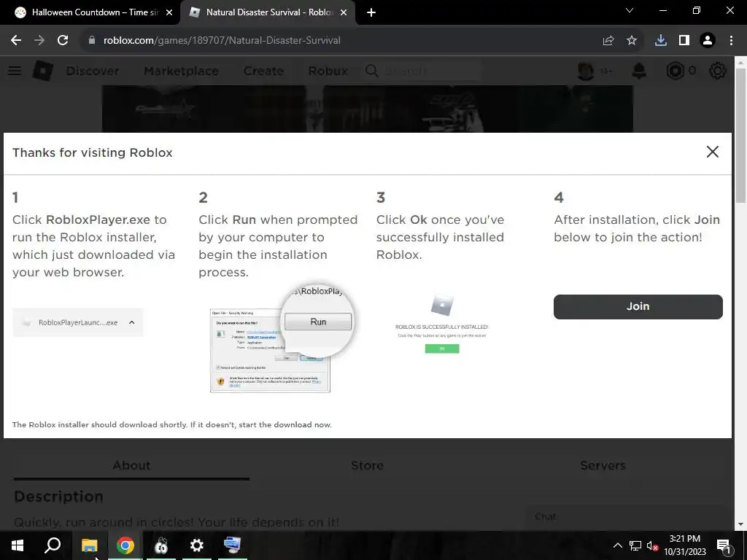
Task: Open the Settings gear in taskbar
Action: (197, 545)
